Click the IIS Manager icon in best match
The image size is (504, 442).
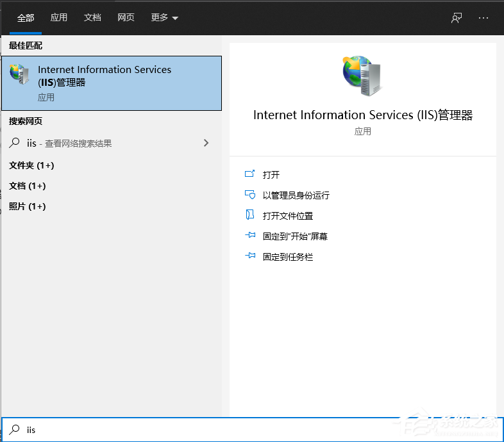(19, 74)
